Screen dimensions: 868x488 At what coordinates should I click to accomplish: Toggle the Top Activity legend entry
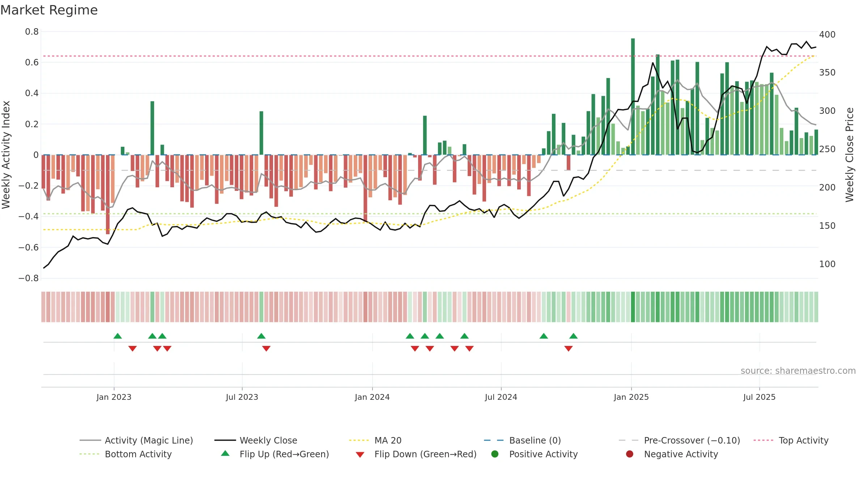tap(791, 440)
